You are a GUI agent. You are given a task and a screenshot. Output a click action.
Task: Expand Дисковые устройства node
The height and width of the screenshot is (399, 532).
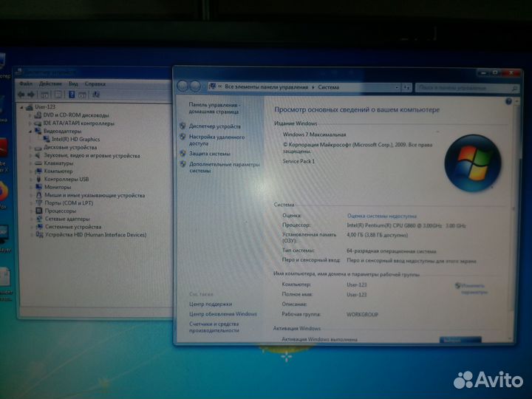[x=30, y=148]
